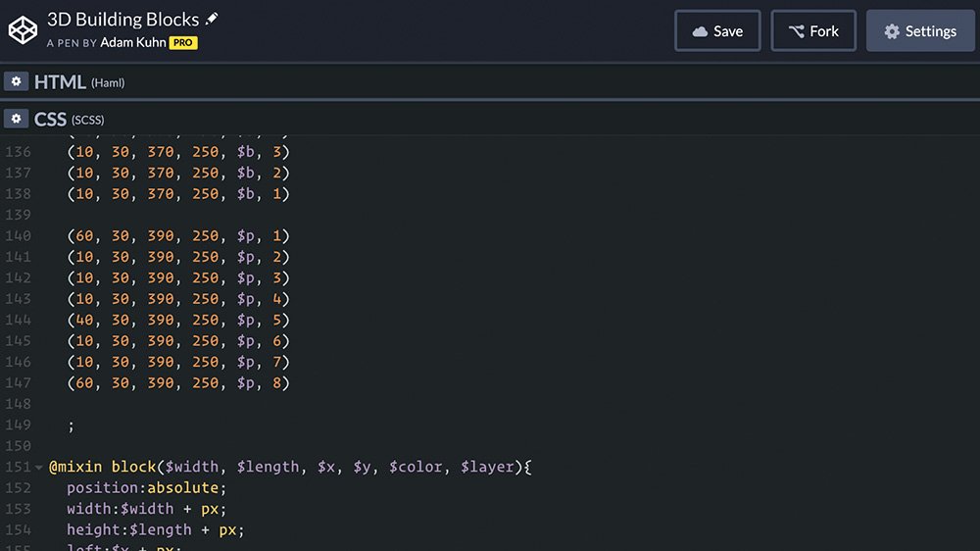Click the CSS panel header
980x551 pixels.
(490, 119)
